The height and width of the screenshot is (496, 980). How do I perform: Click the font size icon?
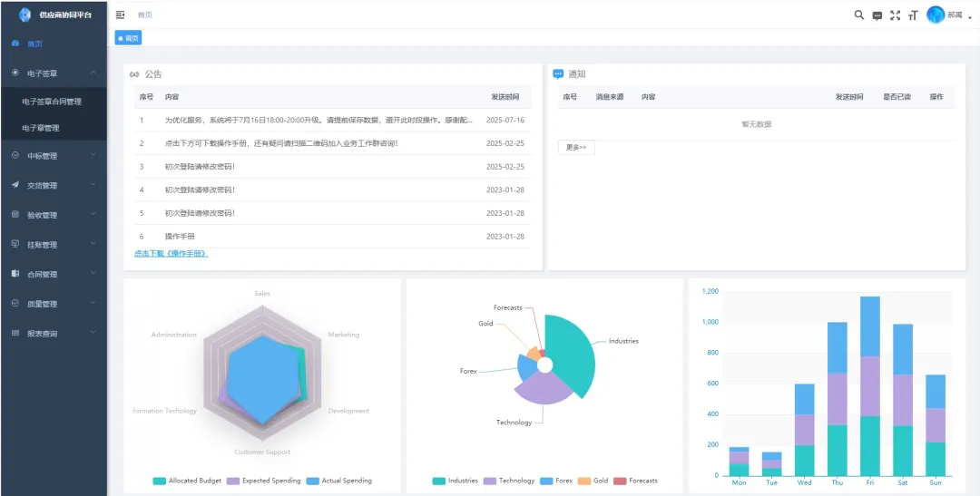coord(913,15)
